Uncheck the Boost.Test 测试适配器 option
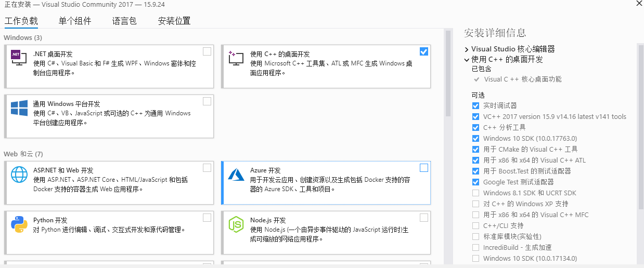Screen dimensions: 644x268 475,171
